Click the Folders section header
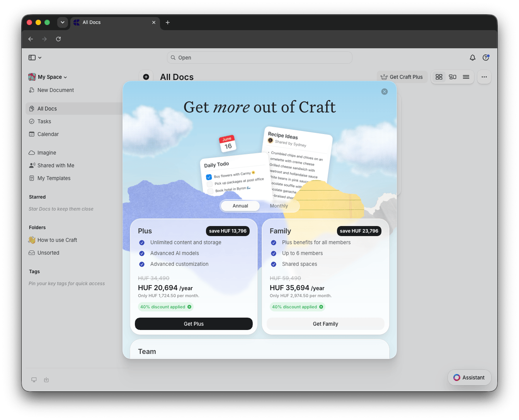This screenshot has height=420, width=519. pos(37,228)
